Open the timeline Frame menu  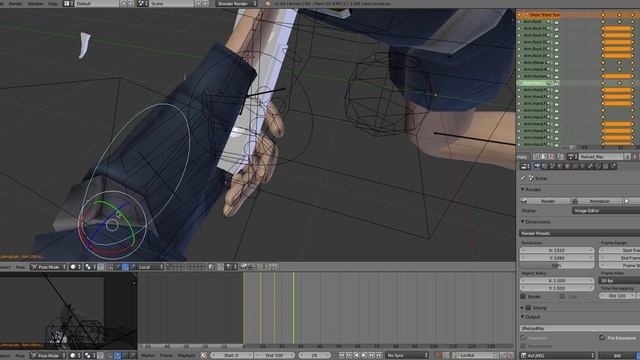click(167, 356)
